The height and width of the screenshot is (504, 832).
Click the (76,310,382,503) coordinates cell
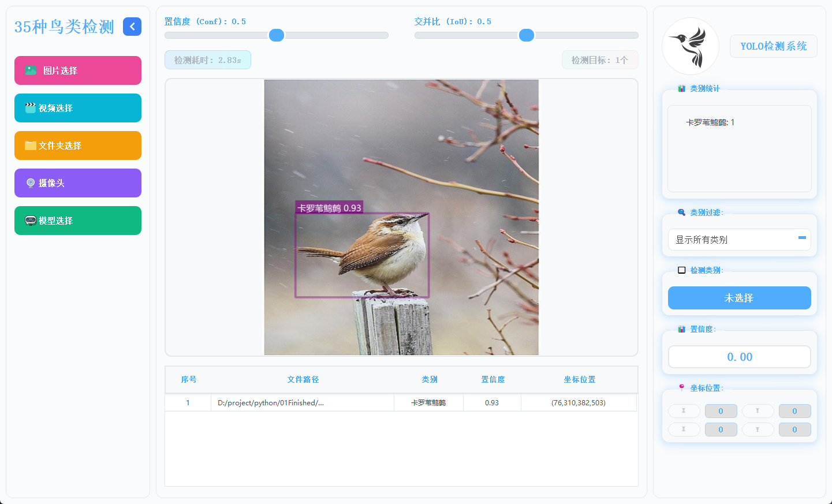tap(579, 403)
